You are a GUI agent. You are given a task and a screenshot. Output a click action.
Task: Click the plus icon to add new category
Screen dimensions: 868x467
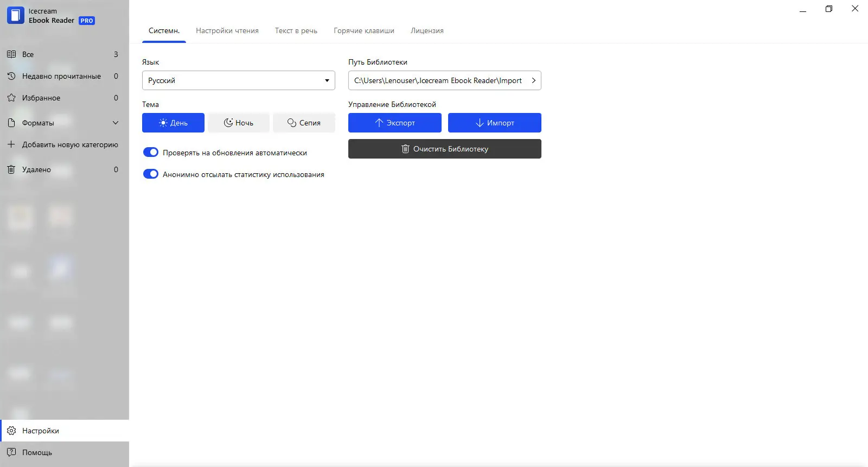tap(11, 144)
